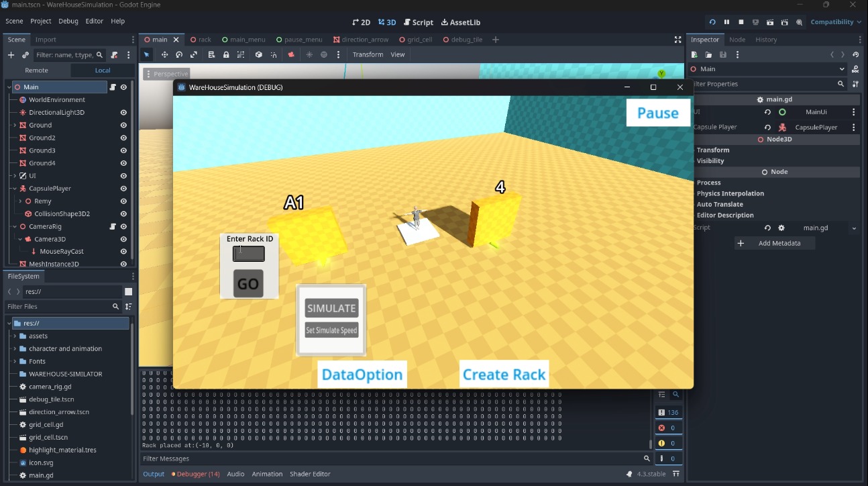Click the add new node plus icon
The height and width of the screenshot is (486, 868).
click(x=11, y=55)
